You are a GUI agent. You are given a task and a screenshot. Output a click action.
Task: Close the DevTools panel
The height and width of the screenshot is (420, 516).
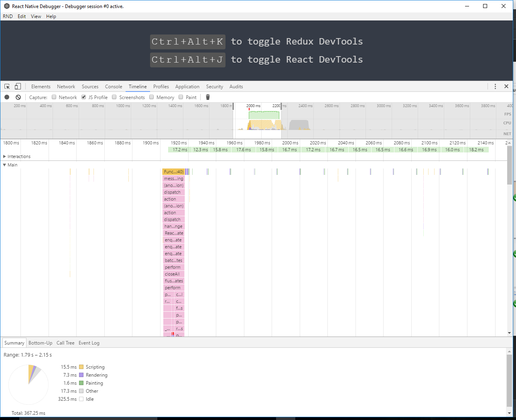pos(506,86)
